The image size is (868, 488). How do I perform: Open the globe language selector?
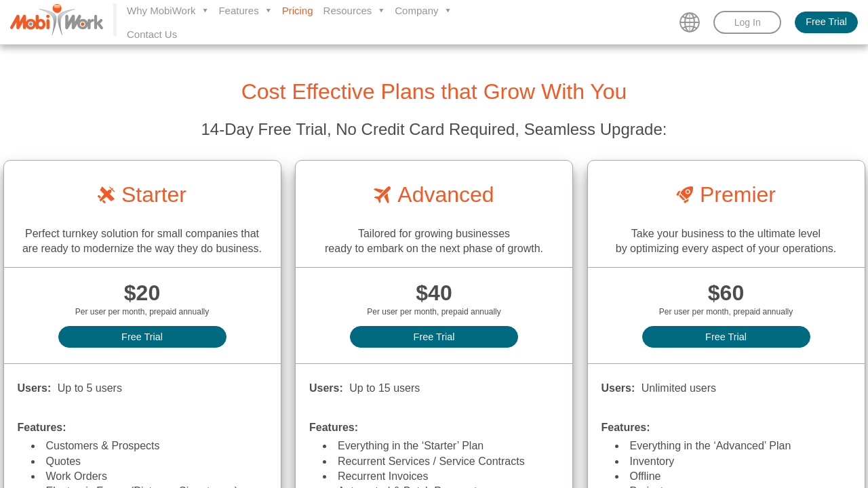click(690, 22)
